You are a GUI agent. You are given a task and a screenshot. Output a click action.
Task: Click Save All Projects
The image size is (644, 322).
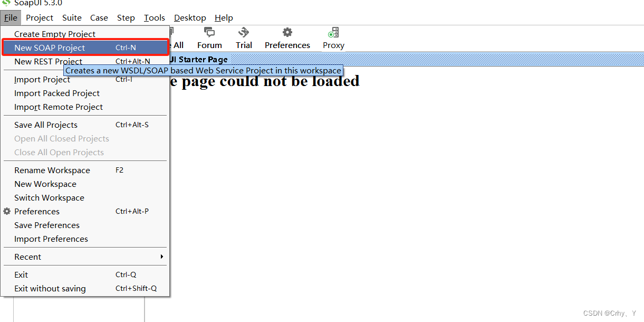point(85,125)
